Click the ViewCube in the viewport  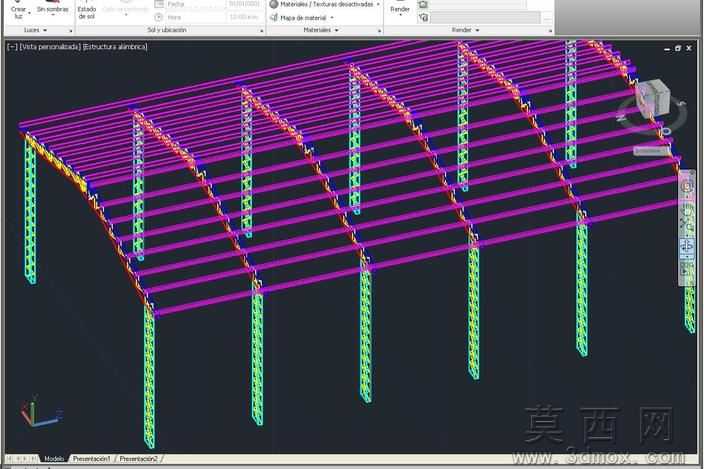pyautogui.click(x=655, y=98)
